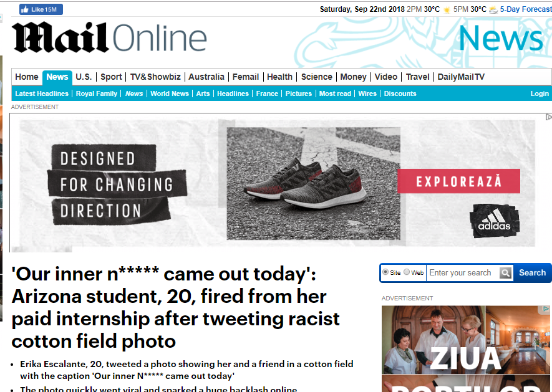
Task: Click the MailOnline logo
Action: [x=109, y=37]
